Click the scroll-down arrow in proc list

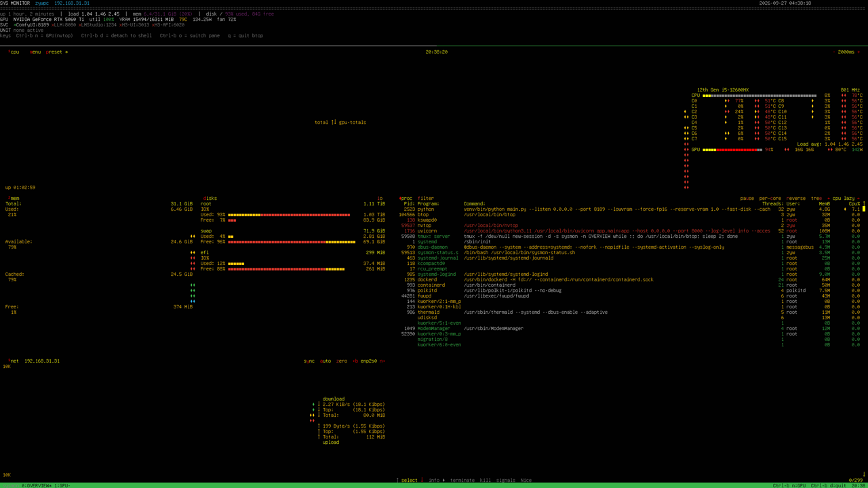coord(864,475)
